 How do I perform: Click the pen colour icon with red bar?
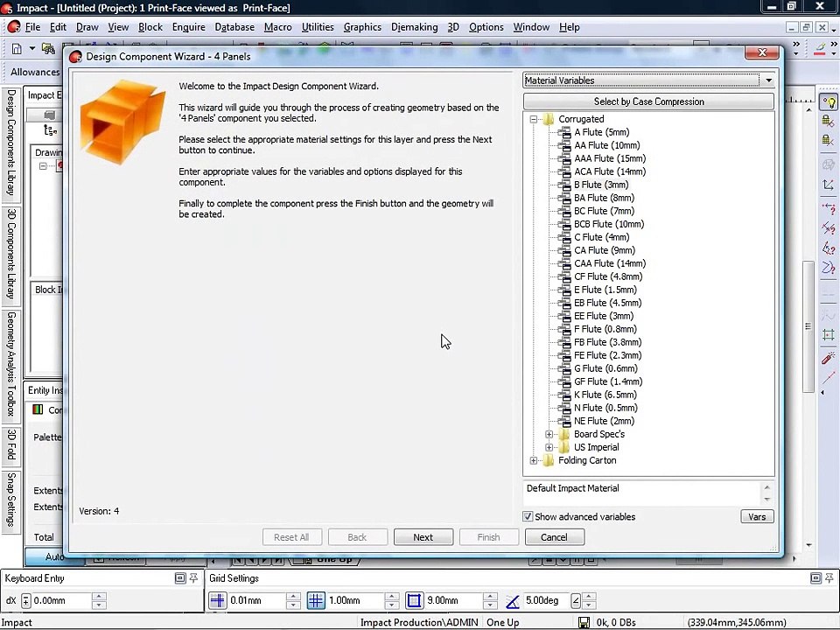point(820,49)
